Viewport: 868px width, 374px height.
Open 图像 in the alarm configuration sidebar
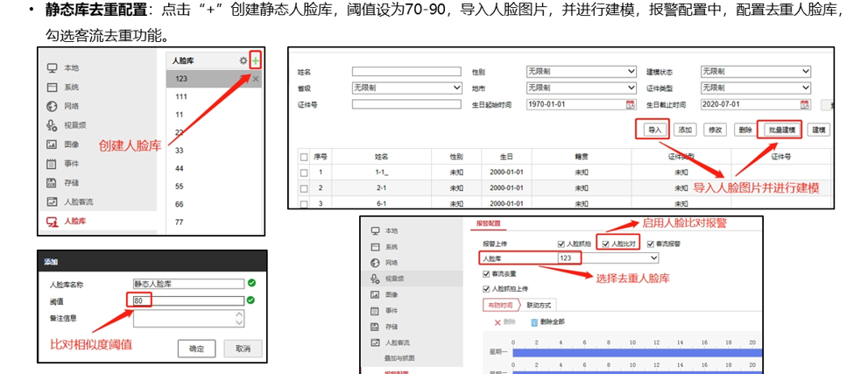(x=392, y=295)
